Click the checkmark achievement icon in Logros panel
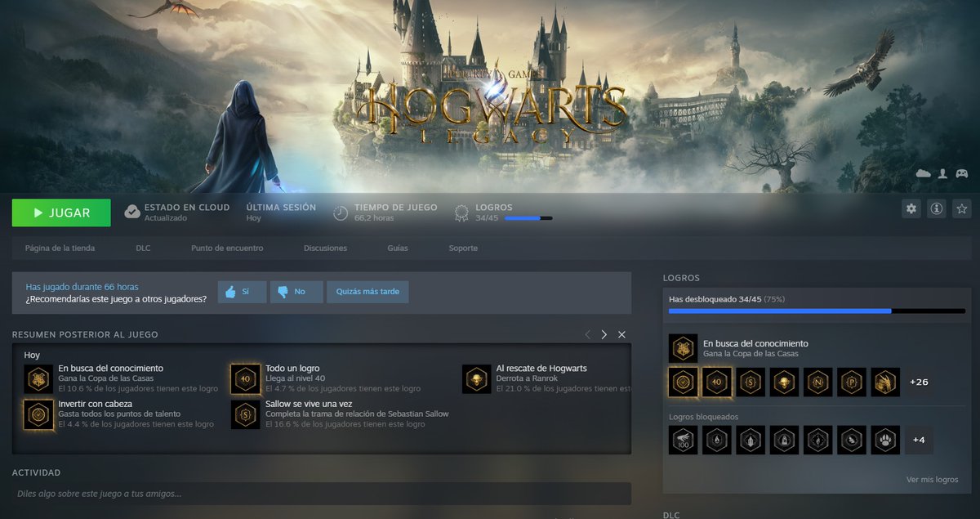 (683, 383)
